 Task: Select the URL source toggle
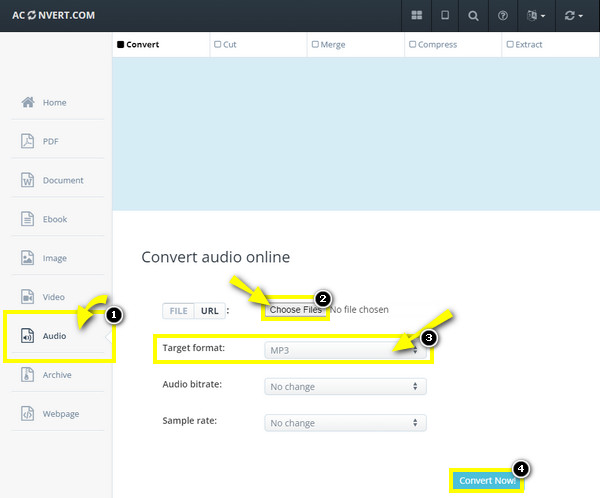pyautogui.click(x=210, y=311)
